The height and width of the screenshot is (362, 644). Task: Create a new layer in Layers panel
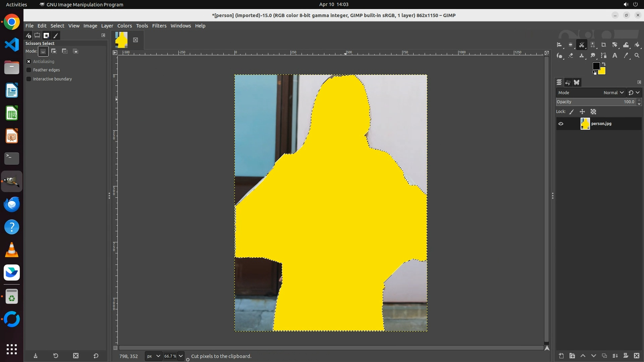pyautogui.click(x=561, y=356)
